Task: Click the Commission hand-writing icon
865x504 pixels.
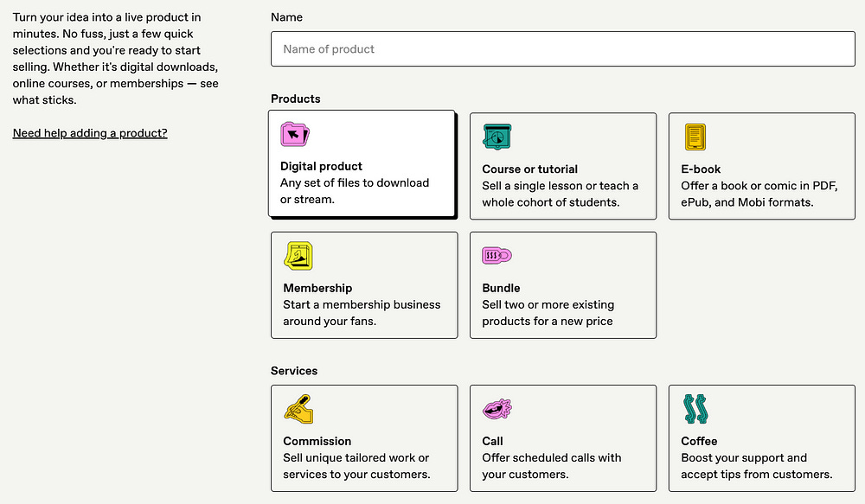Action: [x=298, y=409]
